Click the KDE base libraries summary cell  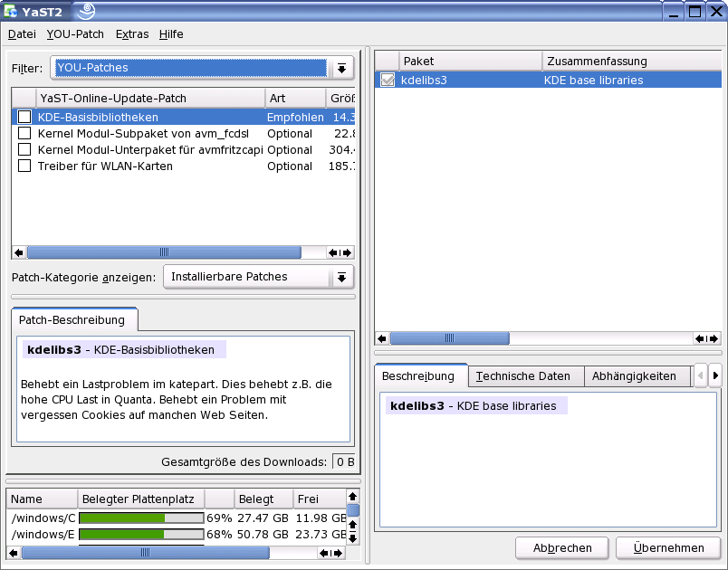[x=593, y=81]
